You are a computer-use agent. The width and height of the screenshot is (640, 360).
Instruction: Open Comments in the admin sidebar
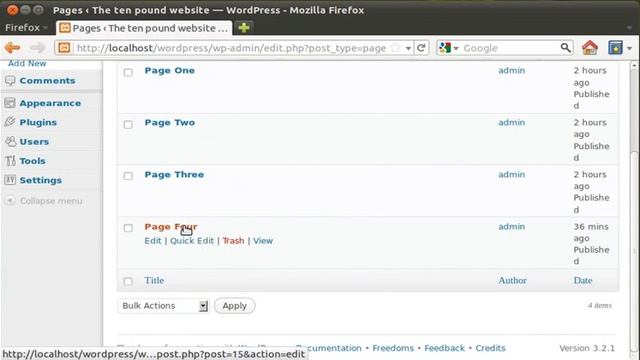tap(47, 80)
